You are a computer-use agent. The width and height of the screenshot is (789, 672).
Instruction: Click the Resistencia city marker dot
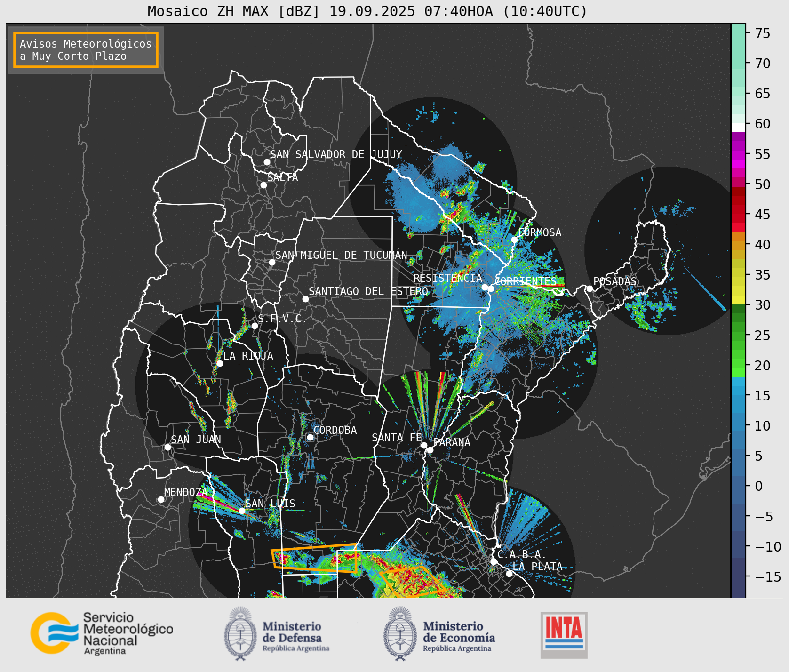[485, 287]
